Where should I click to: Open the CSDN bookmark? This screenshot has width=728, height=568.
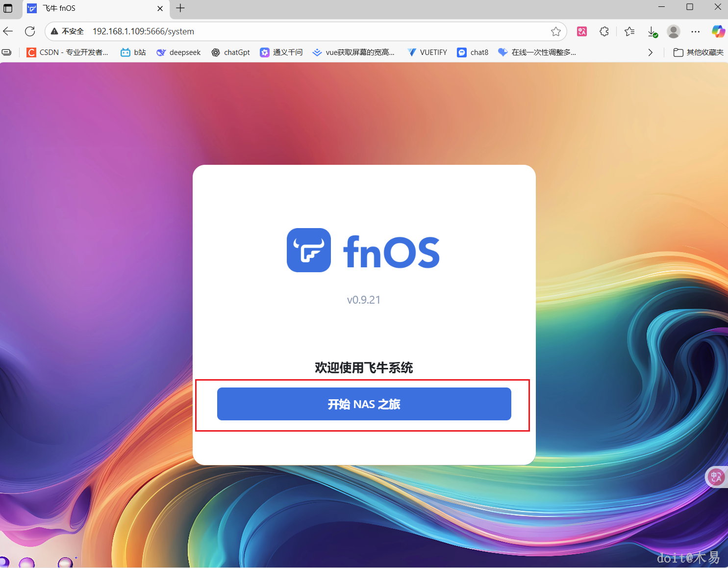tap(68, 52)
